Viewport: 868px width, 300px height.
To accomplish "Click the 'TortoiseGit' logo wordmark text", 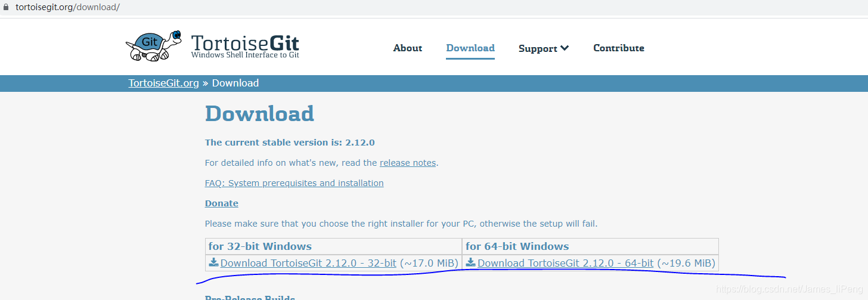I will coord(245,43).
